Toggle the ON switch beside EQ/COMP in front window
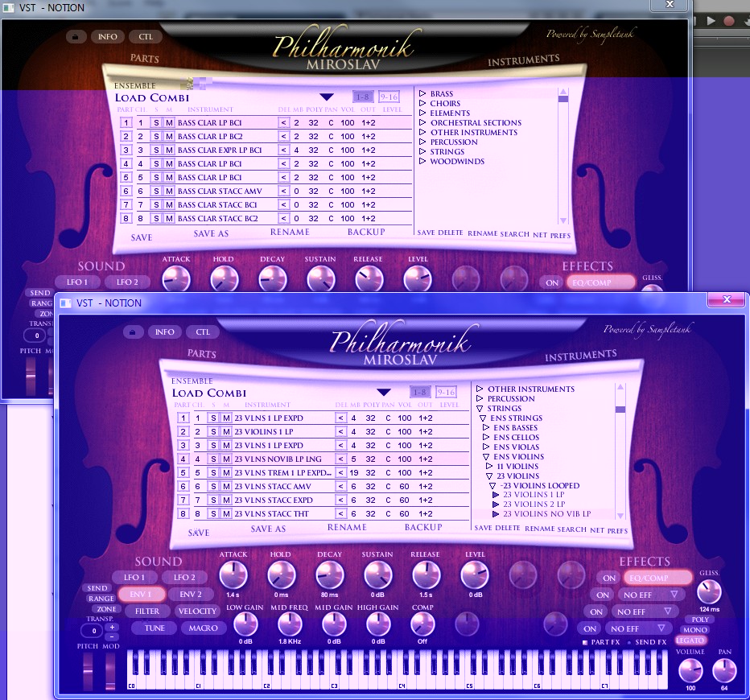This screenshot has width=750, height=700. [x=609, y=578]
